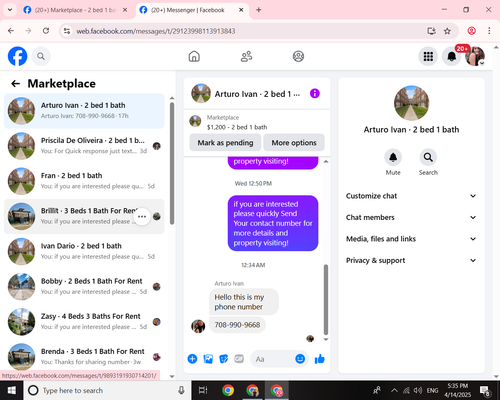This screenshot has height=400, width=500.
Task: Click the install app icon in address bar
Action: click(432, 31)
